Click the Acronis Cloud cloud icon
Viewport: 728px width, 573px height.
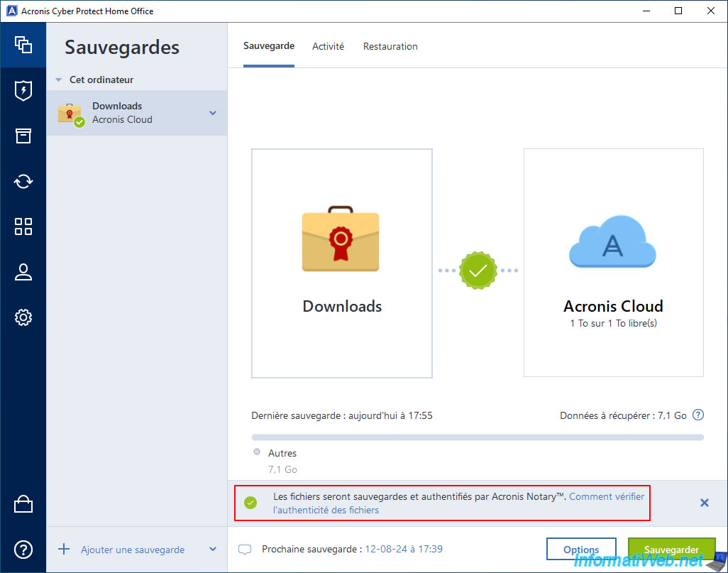point(613,242)
